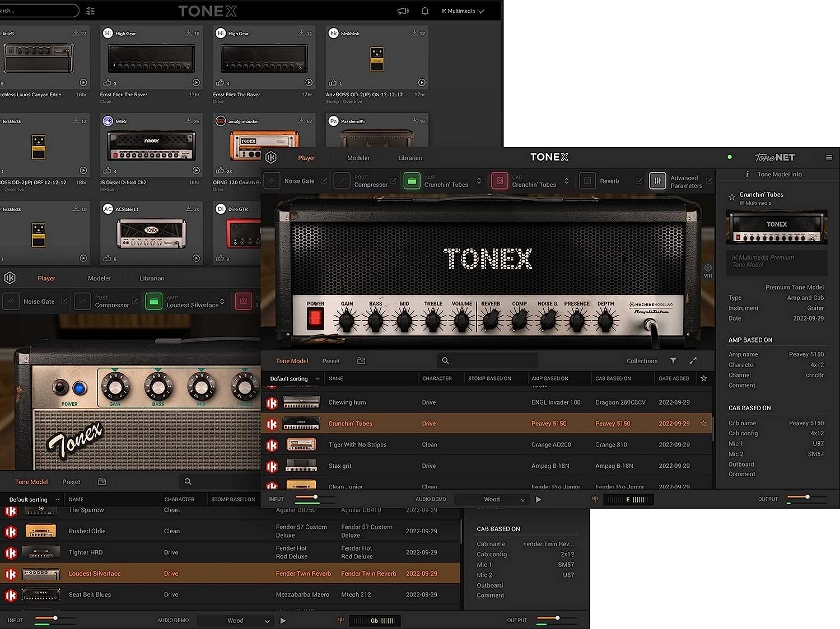
Task: Favorite Crunchin' Tubes row star
Action: pos(703,424)
